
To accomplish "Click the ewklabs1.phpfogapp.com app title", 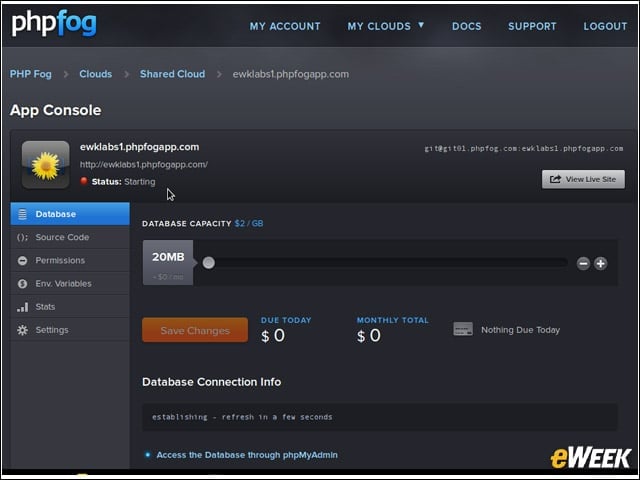I will pyautogui.click(x=140, y=147).
